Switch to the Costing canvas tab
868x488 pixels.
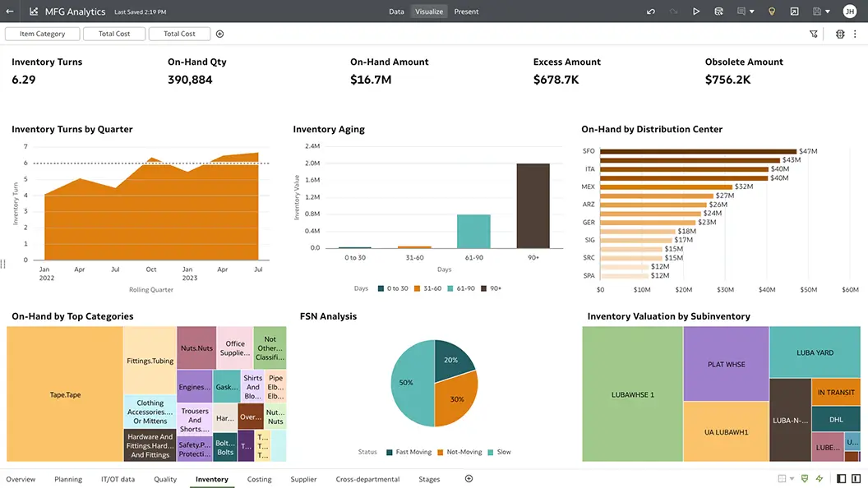click(259, 479)
